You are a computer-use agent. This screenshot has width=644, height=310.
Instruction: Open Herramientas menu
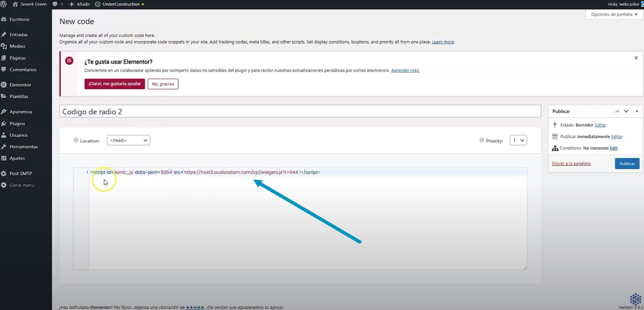pos(24,147)
